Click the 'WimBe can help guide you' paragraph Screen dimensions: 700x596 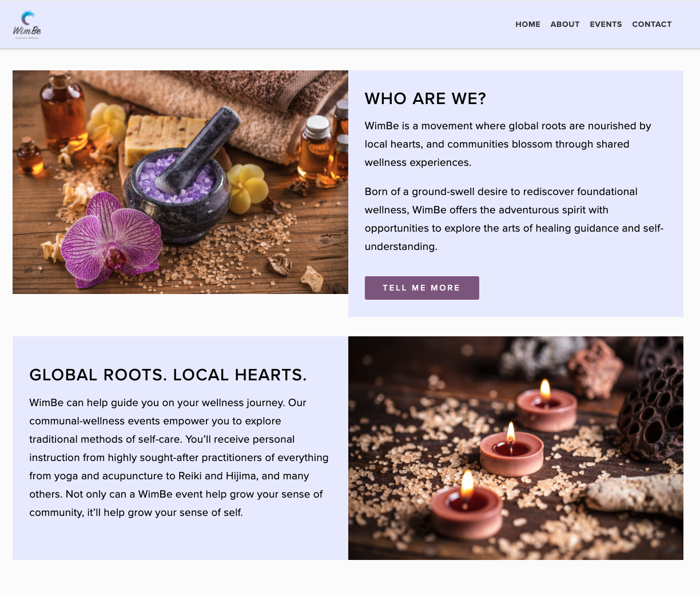click(x=179, y=458)
